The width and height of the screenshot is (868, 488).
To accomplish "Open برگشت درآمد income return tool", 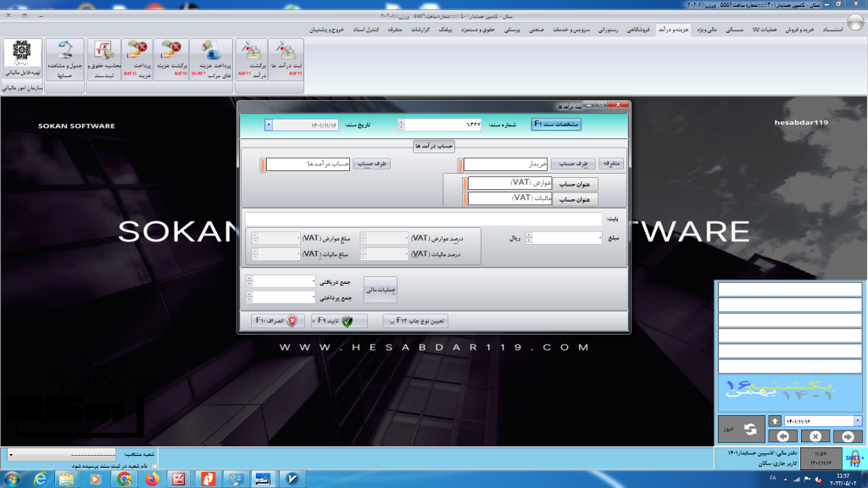I will [x=253, y=59].
